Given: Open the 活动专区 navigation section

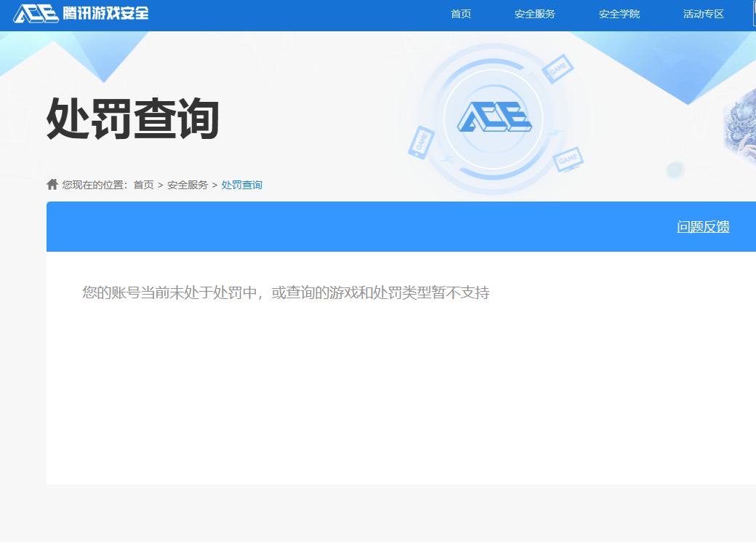Looking at the screenshot, I should pos(702,14).
